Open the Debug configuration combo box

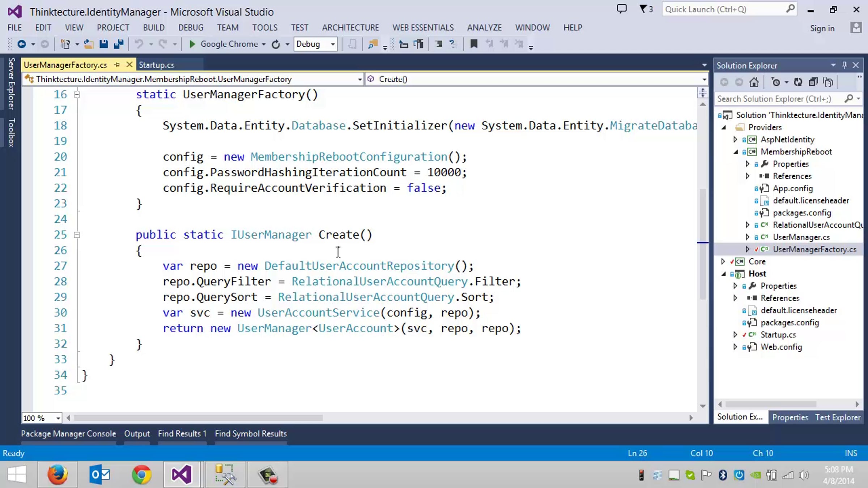pyautogui.click(x=315, y=44)
